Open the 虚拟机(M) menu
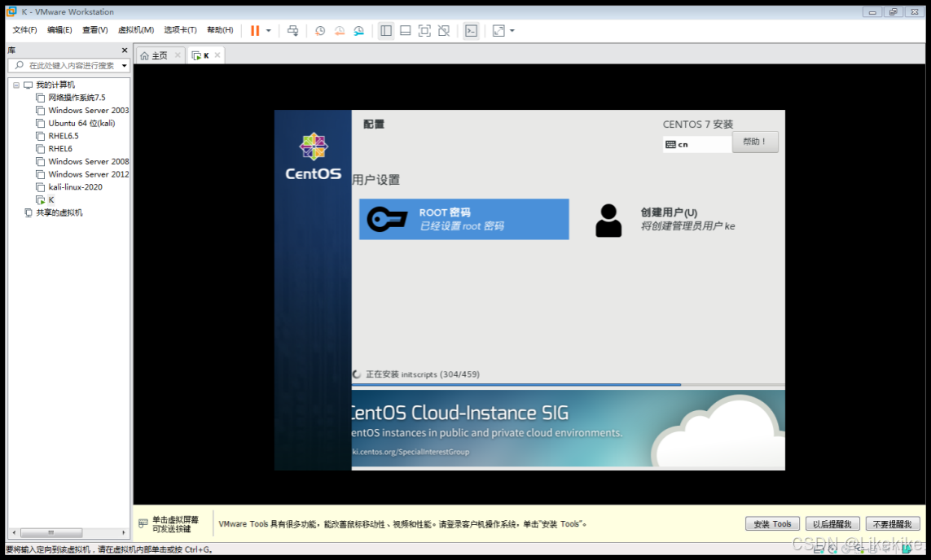The image size is (931, 560). pyautogui.click(x=136, y=30)
